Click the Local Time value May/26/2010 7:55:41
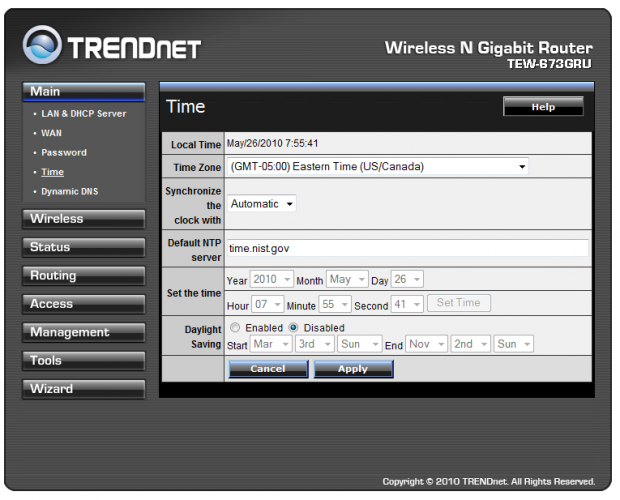This screenshot has height=500, width=620. click(x=272, y=143)
